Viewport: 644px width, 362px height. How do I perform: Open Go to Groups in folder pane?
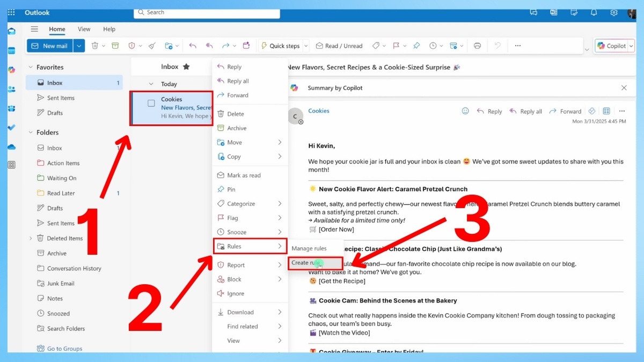click(64, 349)
